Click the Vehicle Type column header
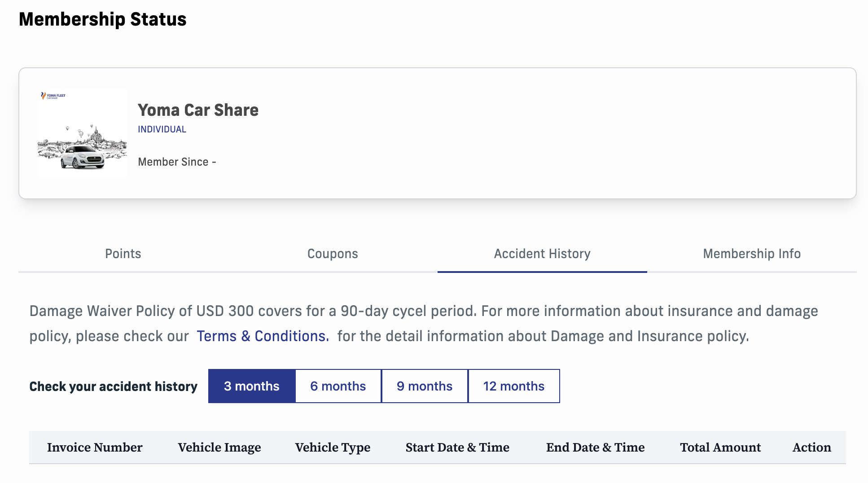 pos(333,448)
